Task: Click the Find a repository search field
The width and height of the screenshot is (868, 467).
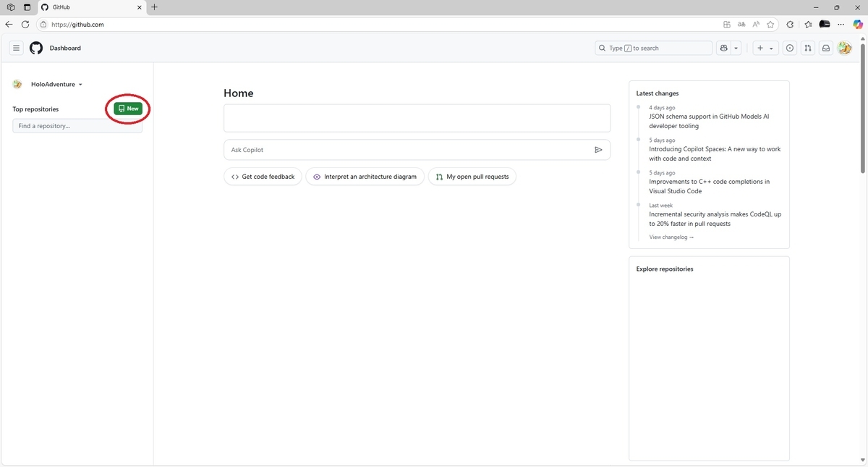Action: tap(77, 125)
